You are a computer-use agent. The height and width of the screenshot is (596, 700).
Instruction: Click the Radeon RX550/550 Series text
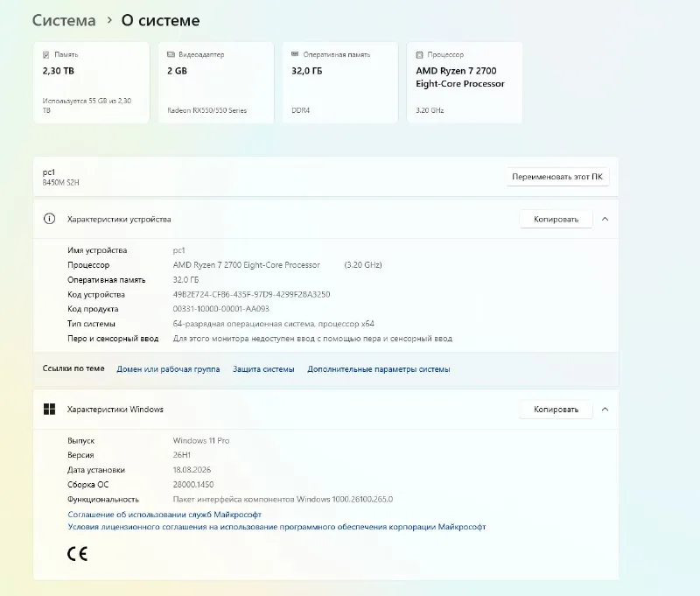tap(206, 110)
